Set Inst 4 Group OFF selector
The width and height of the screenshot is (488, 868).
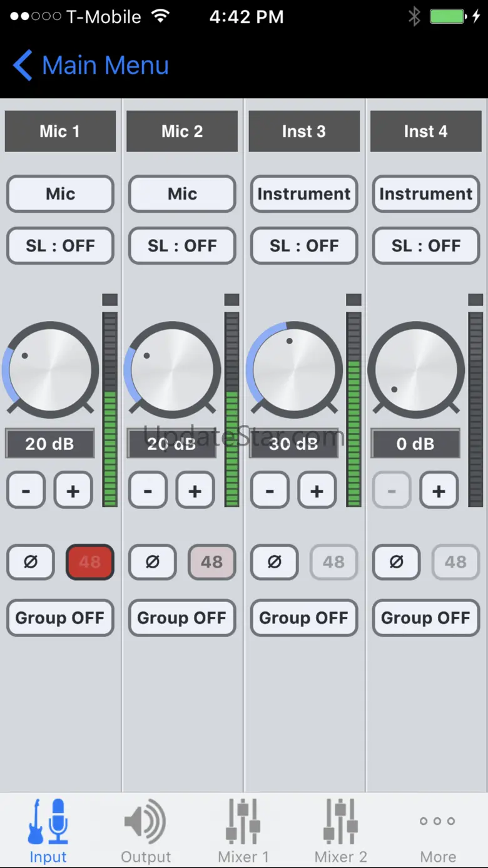(425, 618)
